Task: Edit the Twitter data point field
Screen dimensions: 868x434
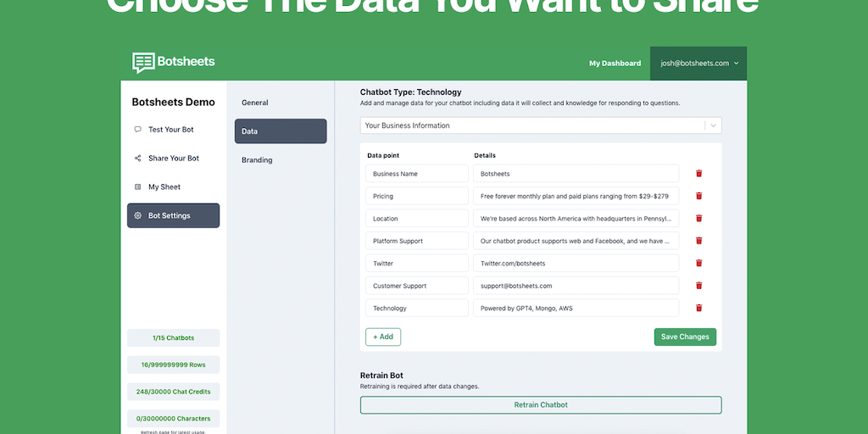Action: pyautogui.click(x=417, y=263)
